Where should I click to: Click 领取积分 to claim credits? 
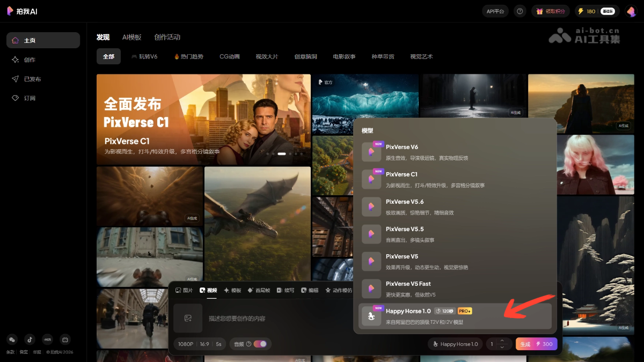pyautogui.click(x=551, y=11)
